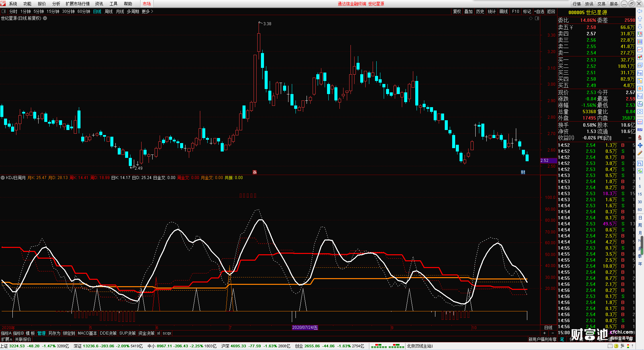
Task: Click the candlestick chart icon in sidebar
Action: click(640, 57)
